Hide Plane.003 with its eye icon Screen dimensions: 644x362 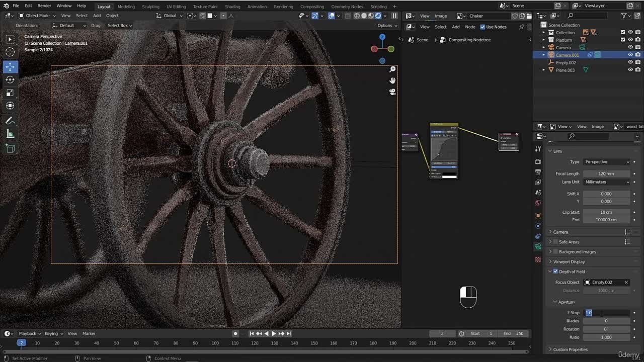pyautogui.click(x=630, y=70)
